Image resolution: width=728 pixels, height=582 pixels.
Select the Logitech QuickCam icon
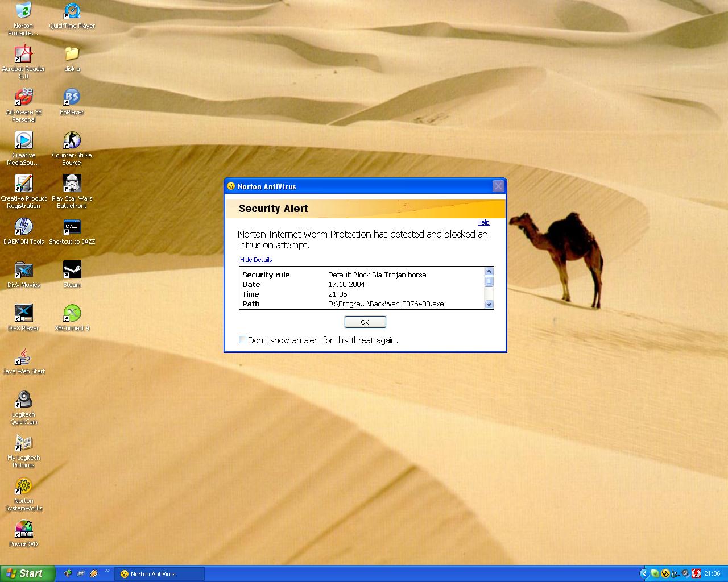coord(23,407)
